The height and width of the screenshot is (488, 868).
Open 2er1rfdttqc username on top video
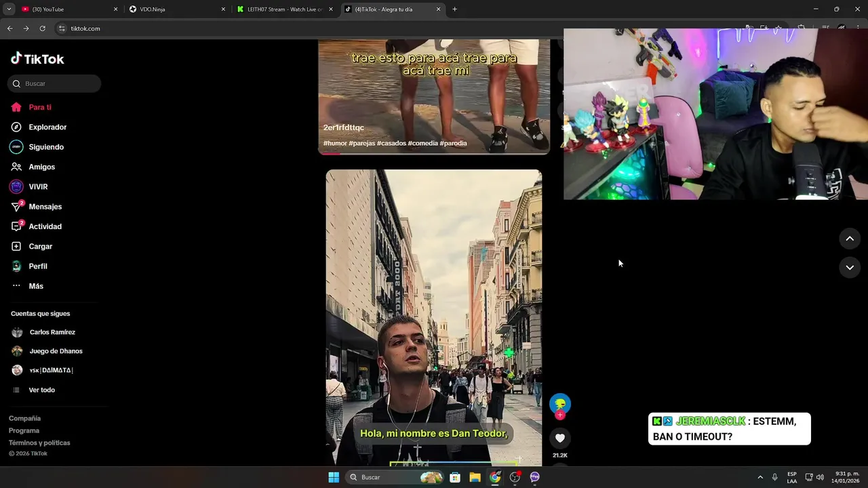click(344, 127)
